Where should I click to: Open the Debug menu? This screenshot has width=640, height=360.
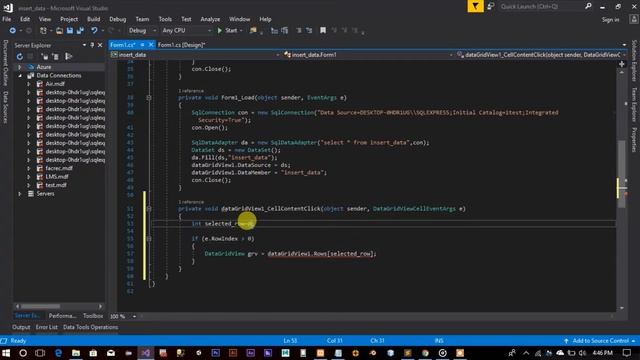[118, 19]
